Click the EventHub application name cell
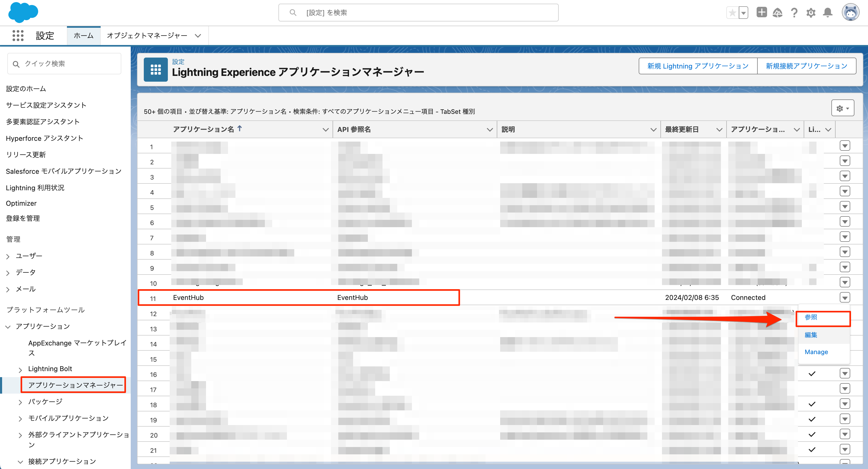868x469 pixels. [188, 298]
